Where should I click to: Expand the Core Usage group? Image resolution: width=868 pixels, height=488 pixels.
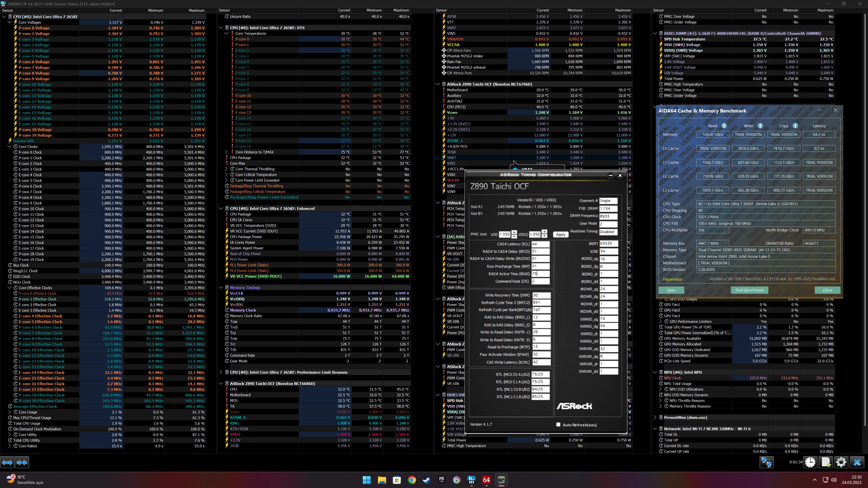click(9, 412)
